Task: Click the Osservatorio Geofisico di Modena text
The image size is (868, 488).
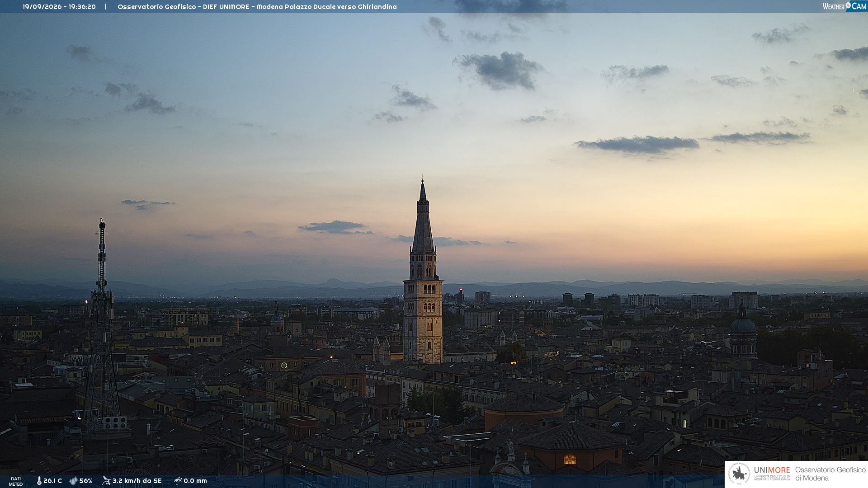Action: [830, 474]
